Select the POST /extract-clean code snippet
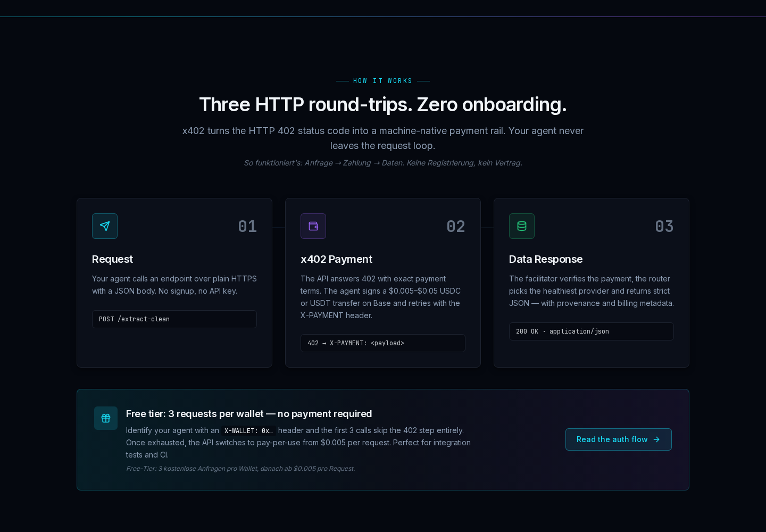 [x=174, y=319]
